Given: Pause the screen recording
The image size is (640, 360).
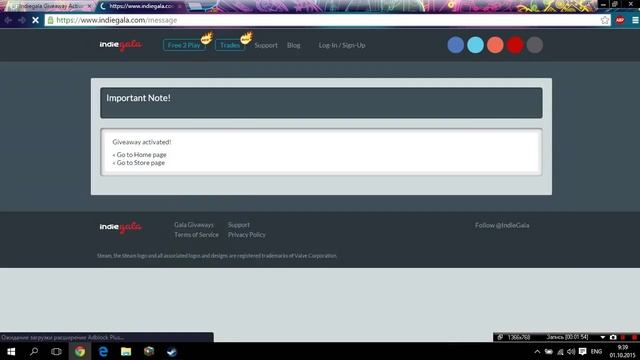Looking at the screenshot, I should coord(623,337).
